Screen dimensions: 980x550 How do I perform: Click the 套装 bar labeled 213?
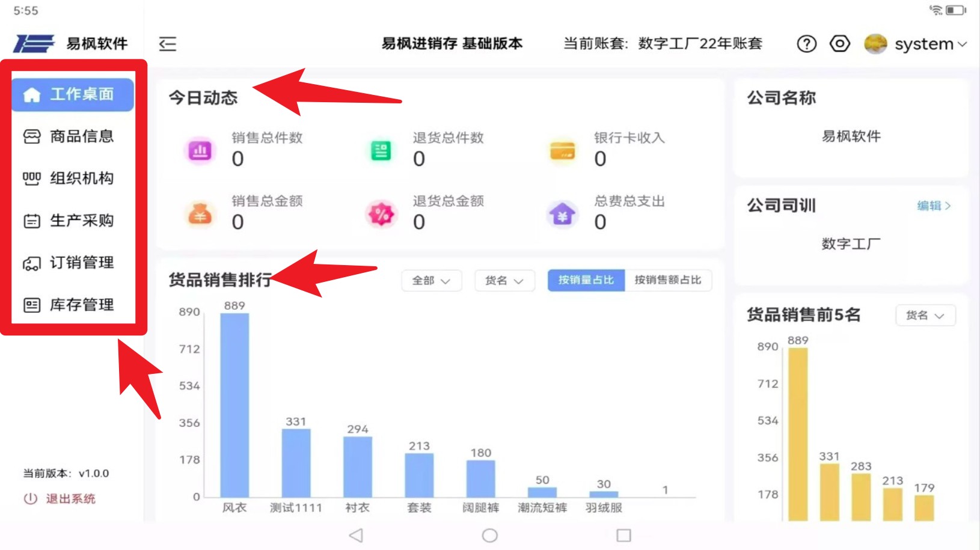tap(419, 475)
